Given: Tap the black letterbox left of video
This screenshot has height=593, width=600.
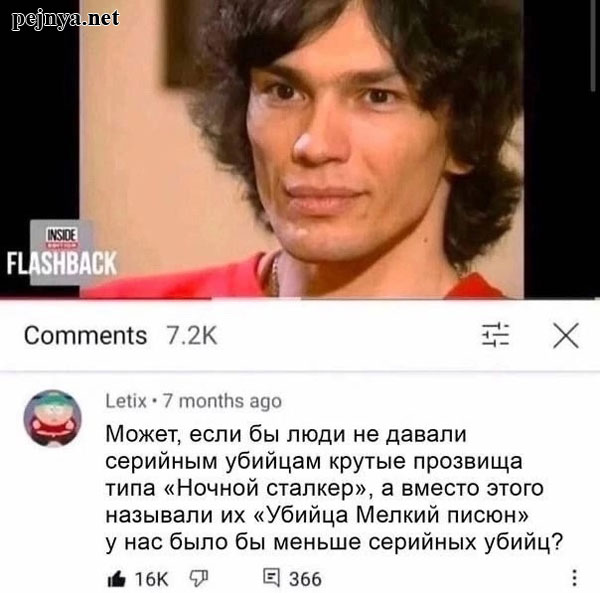Looking at the screenshot, I should pyautogui.click(x=40, y=115).
